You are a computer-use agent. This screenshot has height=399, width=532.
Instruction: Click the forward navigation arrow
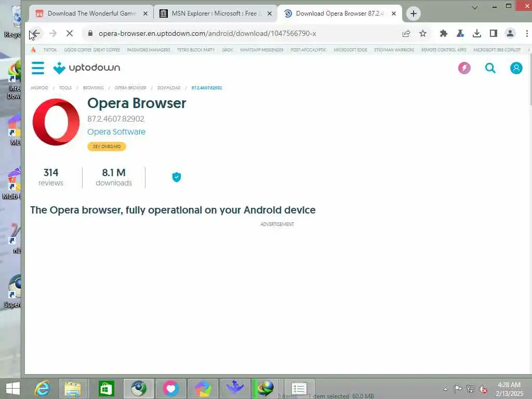point(53,33)
